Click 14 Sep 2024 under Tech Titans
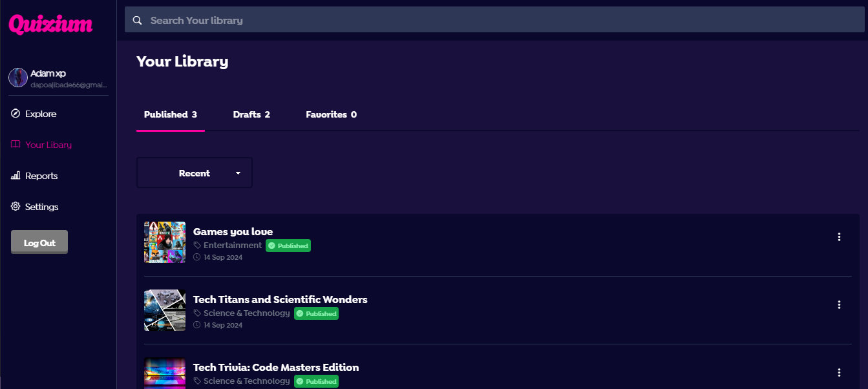This screenshot has width=868, height=389. tap(223, 325)
